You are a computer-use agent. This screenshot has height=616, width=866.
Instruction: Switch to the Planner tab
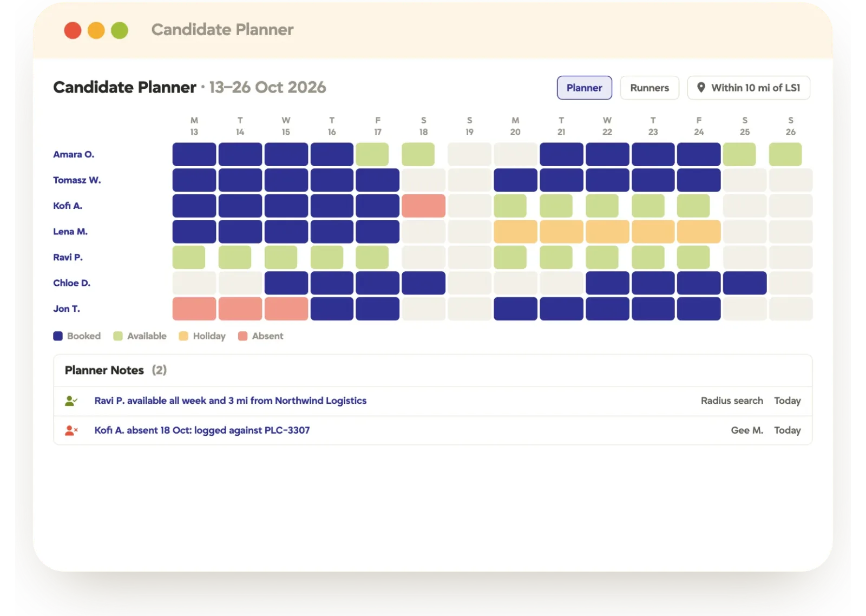(584, 88)
